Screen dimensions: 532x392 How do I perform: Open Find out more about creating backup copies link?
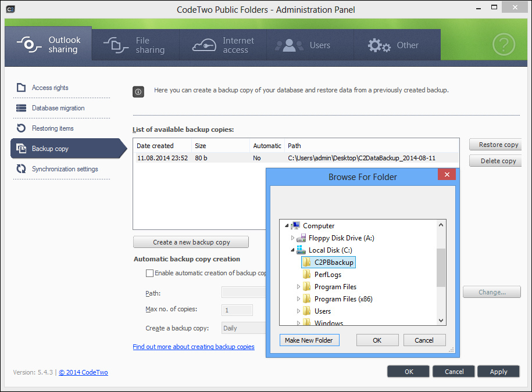(194, 347)
